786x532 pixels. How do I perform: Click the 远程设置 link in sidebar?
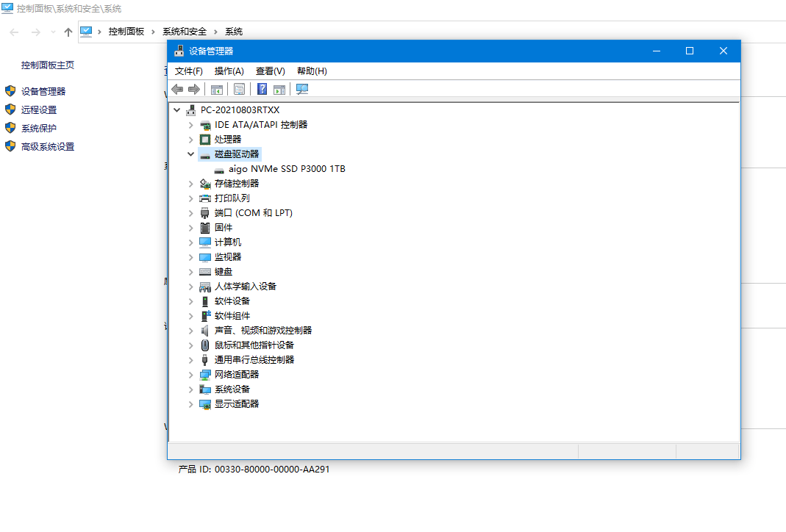click(38, 109)
